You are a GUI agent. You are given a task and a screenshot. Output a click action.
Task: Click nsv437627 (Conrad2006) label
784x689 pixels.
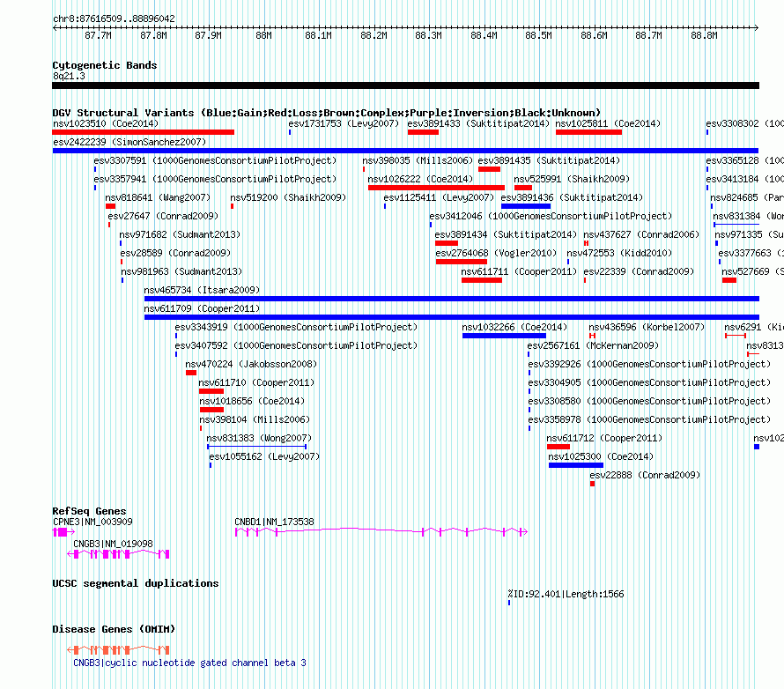tap(641, 234)
